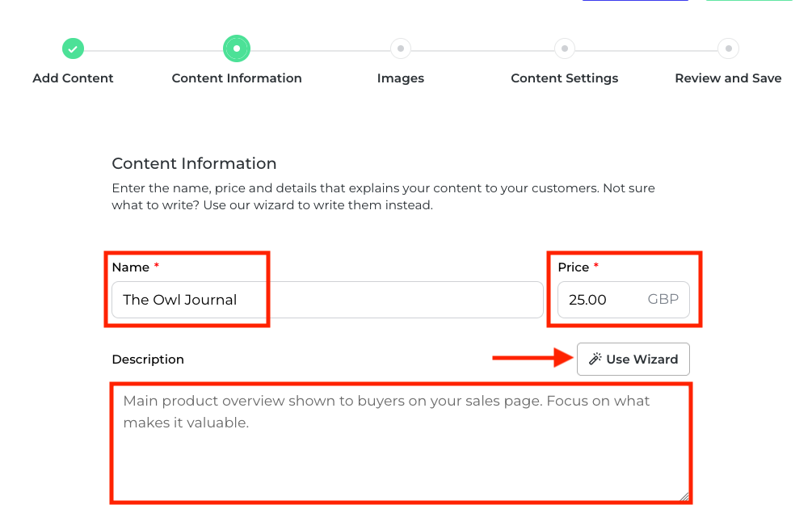Click the Description field label
This screenshot has height=526, width=812.
point(148,360)
